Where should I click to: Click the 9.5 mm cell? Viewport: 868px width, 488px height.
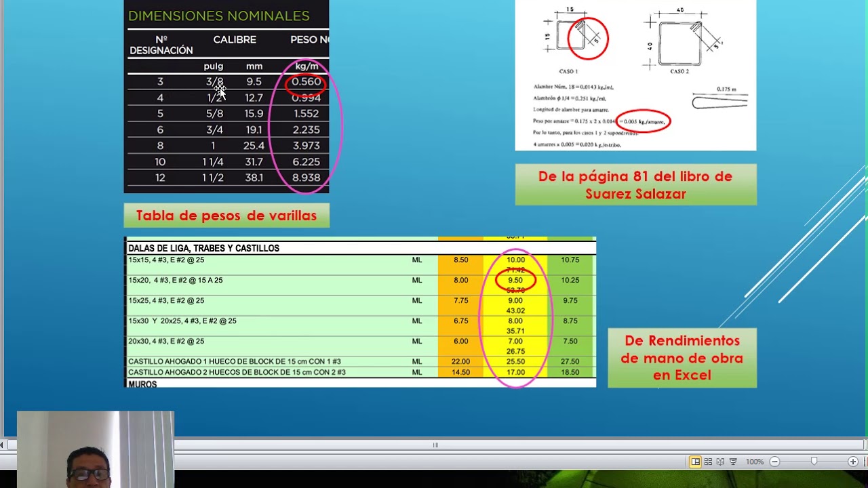(x=254, y=81)
